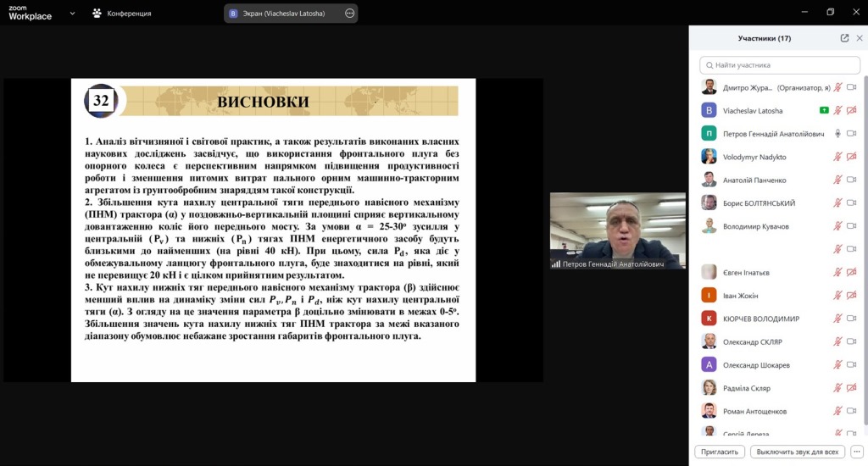The height and width of the screenshot is (466, 868).
Task: Click Радміла Скляр's camera-off icon
Action: (852, 387)
